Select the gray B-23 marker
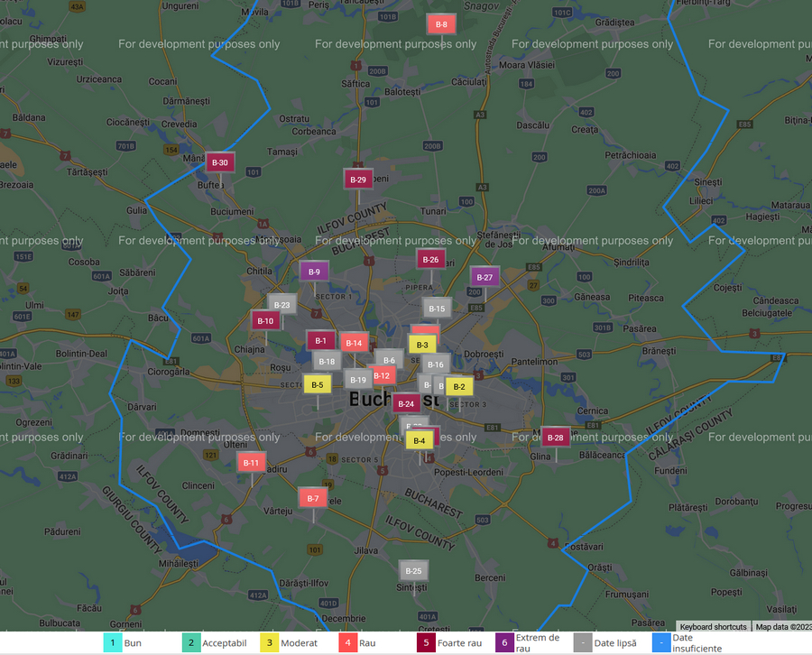The image size is (812, 655). (x=281, y=305)
